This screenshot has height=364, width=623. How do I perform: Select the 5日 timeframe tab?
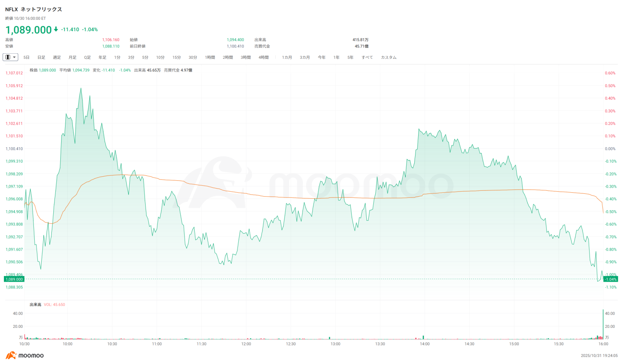[26, 58]
